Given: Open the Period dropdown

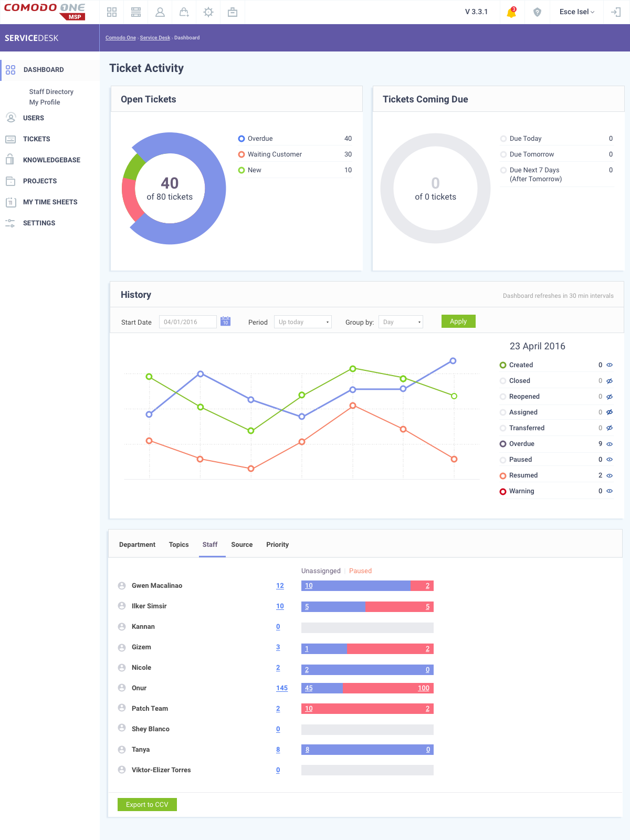Looking at the screenshot, I should point(303,322).
